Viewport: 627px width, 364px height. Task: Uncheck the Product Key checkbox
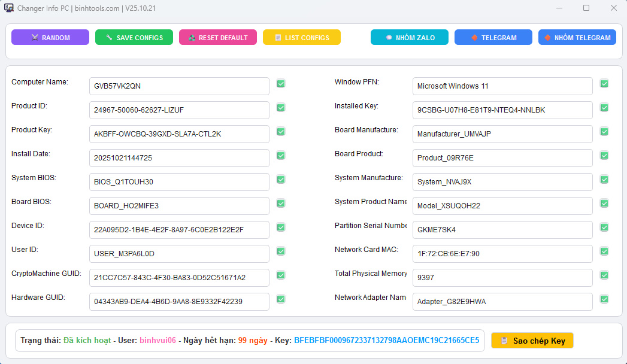(281, 132)
